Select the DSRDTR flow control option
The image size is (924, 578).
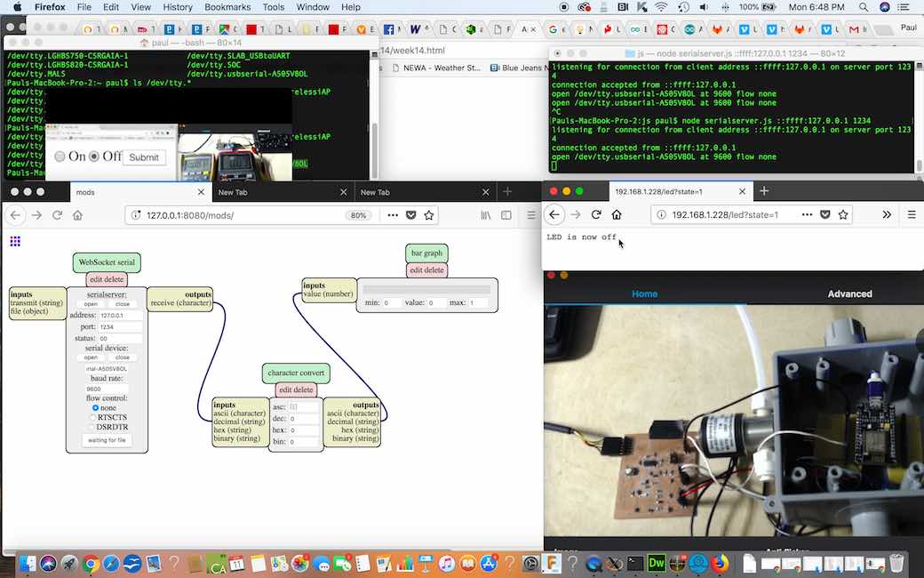[x=93, y=427]
